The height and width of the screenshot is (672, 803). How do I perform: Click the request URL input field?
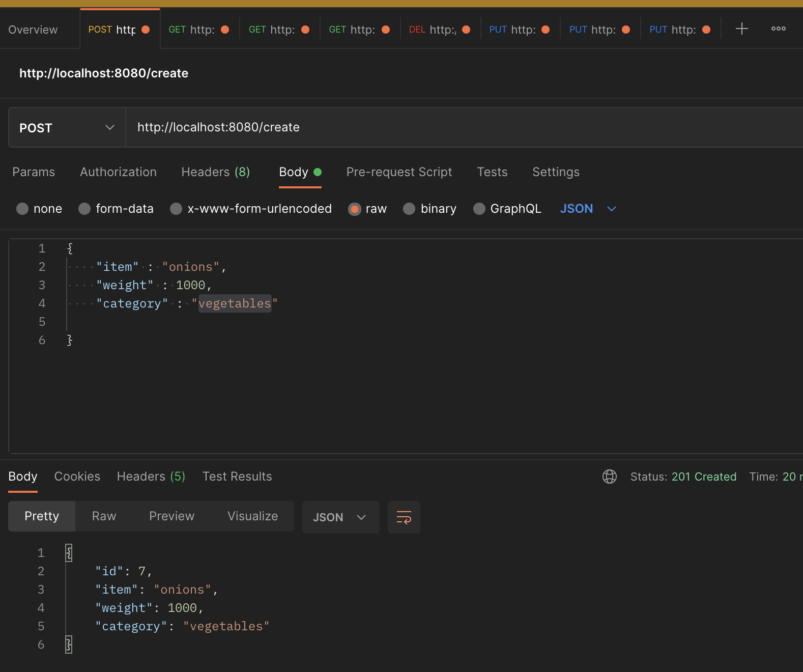click(x=464, y=127)
